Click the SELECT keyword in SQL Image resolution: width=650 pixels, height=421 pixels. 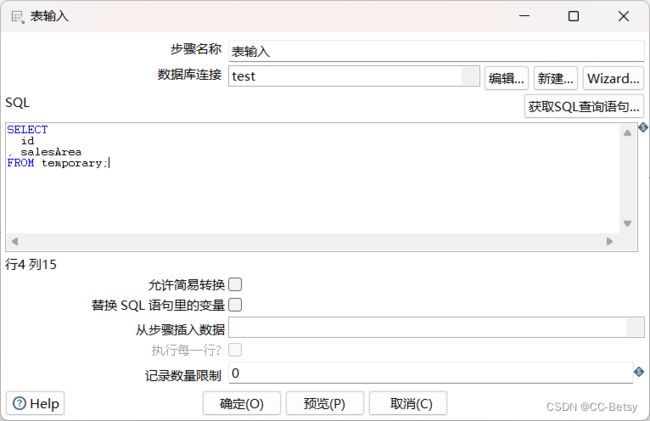tap(27, 129)
